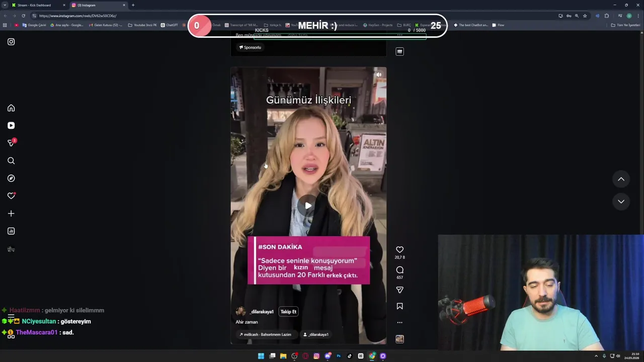The width and height of the screenshot is (644, 362).
Task: Open Flow bookmark
Action: (x=498, y=25)
